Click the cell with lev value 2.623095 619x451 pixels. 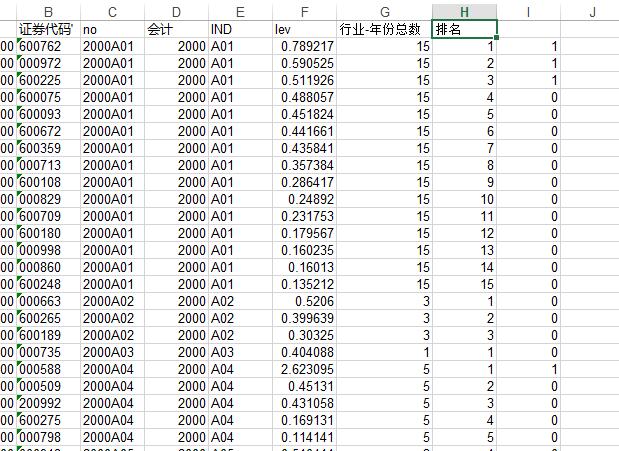[x=304, y=369]
